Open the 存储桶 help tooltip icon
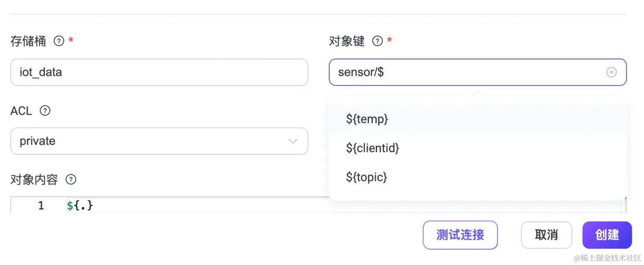This screenshot has height=265, width=644. 58,41
